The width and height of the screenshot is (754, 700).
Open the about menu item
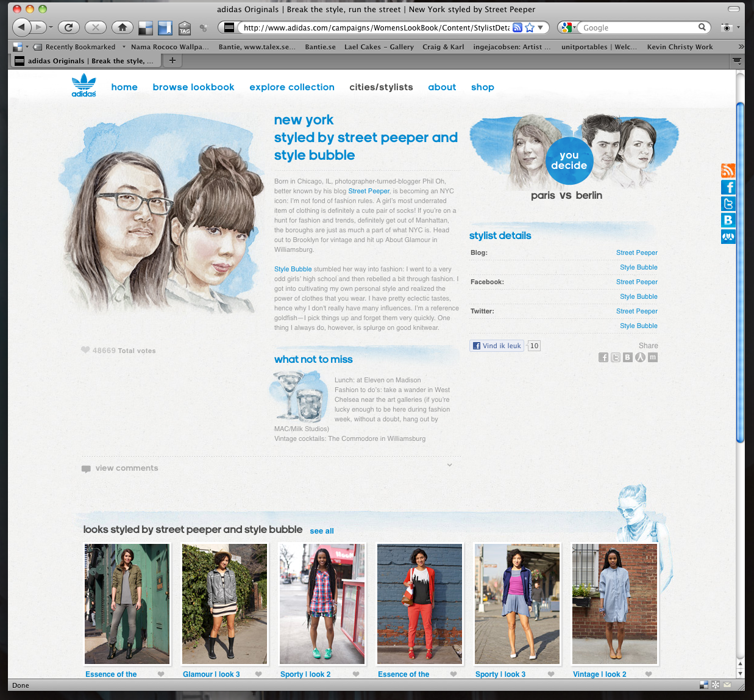click(x=442, y=87)
